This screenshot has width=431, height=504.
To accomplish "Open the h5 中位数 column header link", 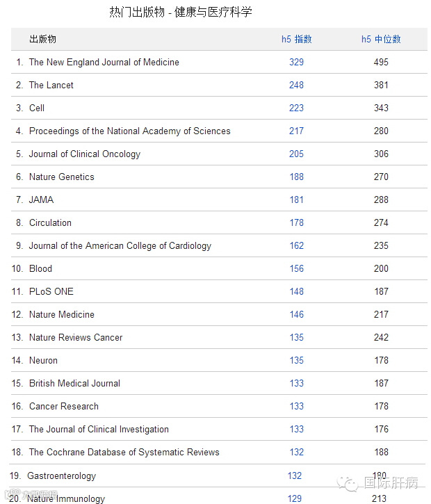I will [381, 40].
